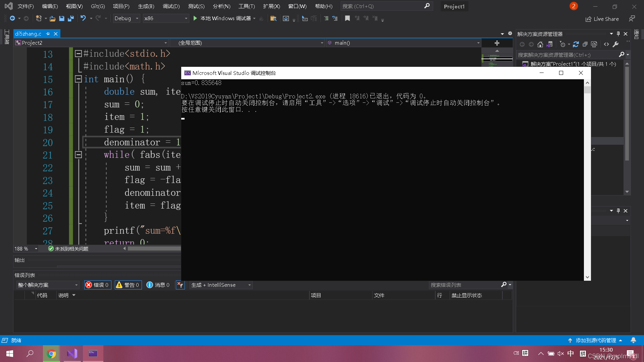Screen dimensions: 644x362
Task: Close the di5zhang.c tab
Action: coord(56,34)
